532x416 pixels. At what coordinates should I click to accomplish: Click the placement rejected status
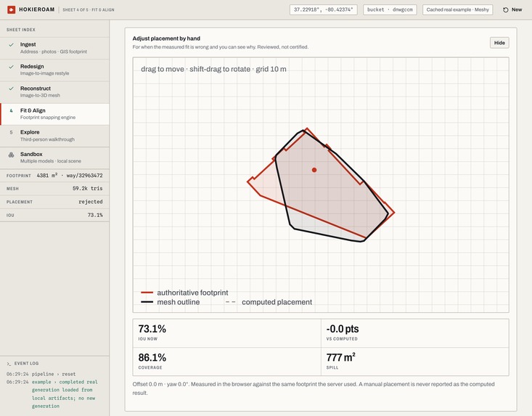[x=91, y=202]
